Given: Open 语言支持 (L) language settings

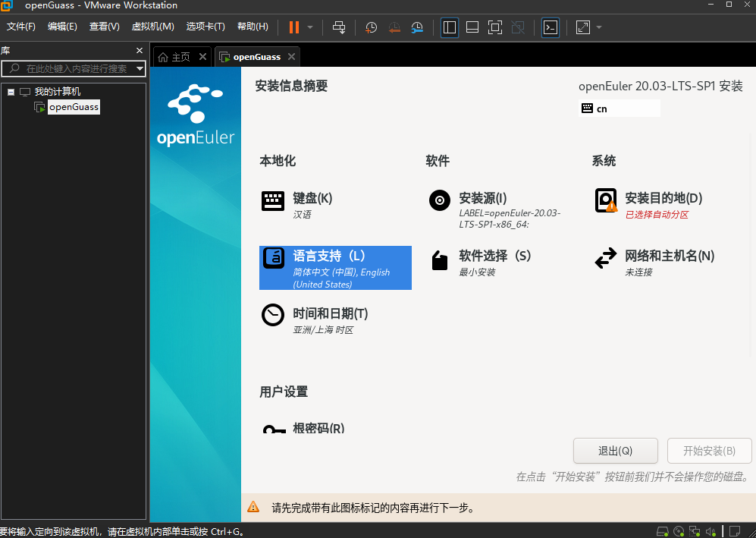Looking at the screenshot, I should pyautogui.click(x=335, y=268).
